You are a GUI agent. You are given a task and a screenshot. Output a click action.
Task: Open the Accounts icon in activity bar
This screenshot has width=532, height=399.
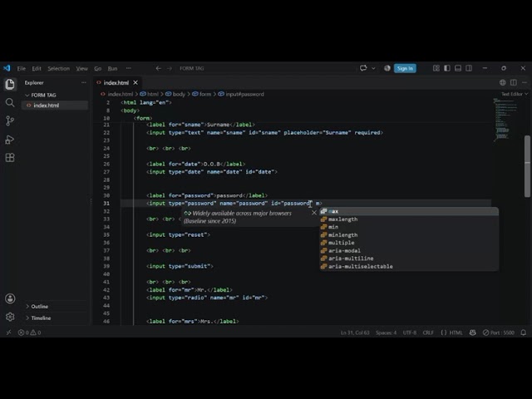pos(10,298)
